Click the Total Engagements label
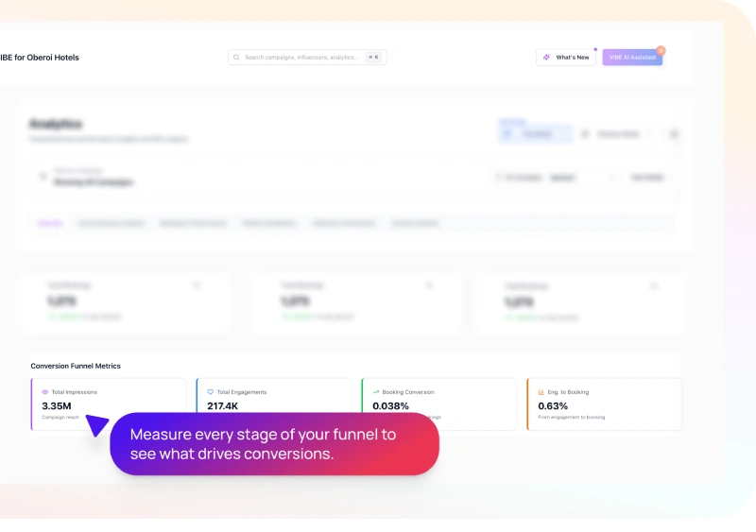 [x=242, y=392]
